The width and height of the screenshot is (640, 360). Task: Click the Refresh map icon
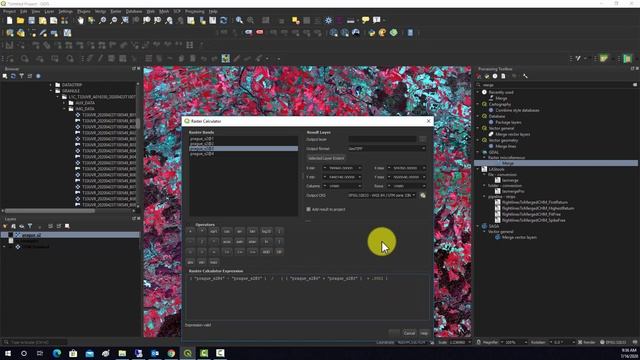(x=223, y=20)
